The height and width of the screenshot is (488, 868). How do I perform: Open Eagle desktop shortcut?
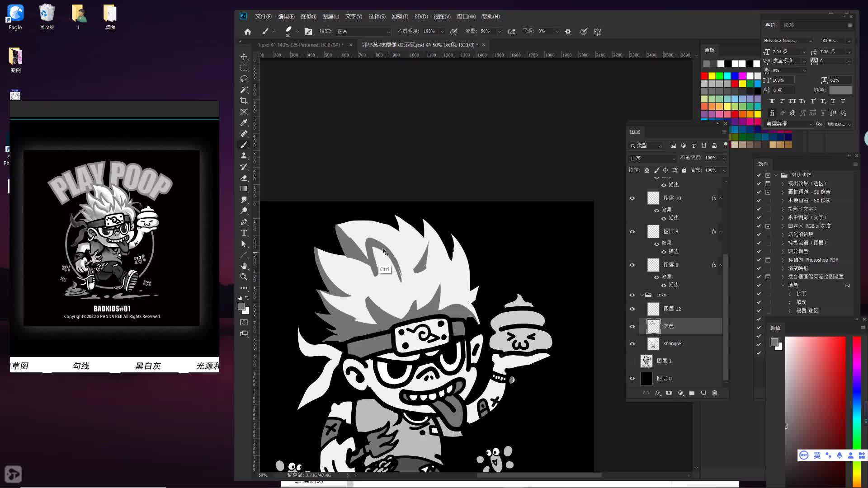(15, 17)
